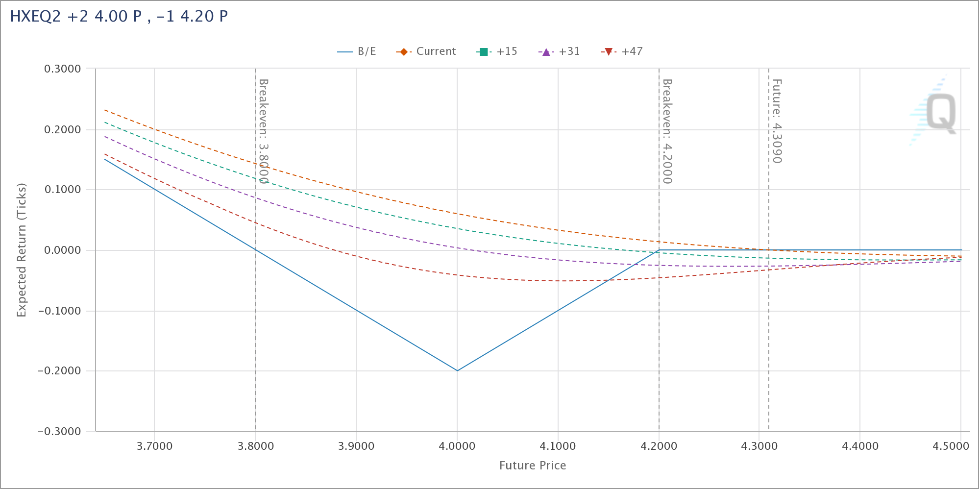Select the Future: 4.3090 marker label
This screenshot has width=980, height=490.
click(x=777, y=121)
